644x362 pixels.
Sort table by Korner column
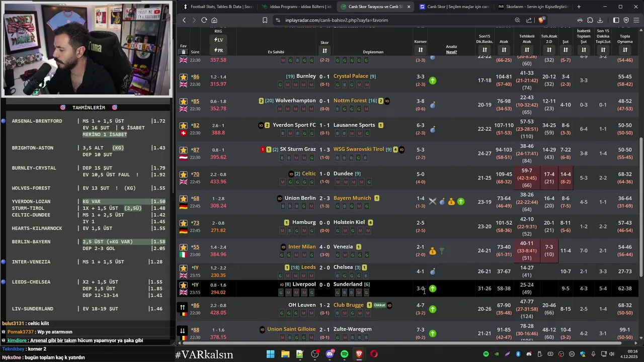[x=420, y=50]
